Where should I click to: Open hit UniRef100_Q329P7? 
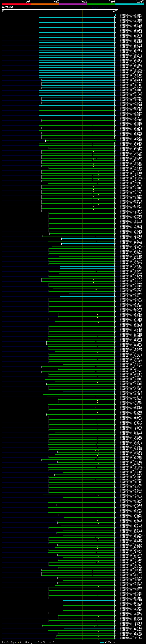131,196
